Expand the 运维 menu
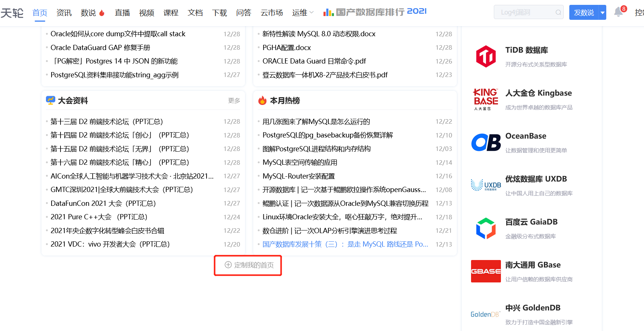The height and width of the screenshot is (331, 644). (x=303, y=13)
